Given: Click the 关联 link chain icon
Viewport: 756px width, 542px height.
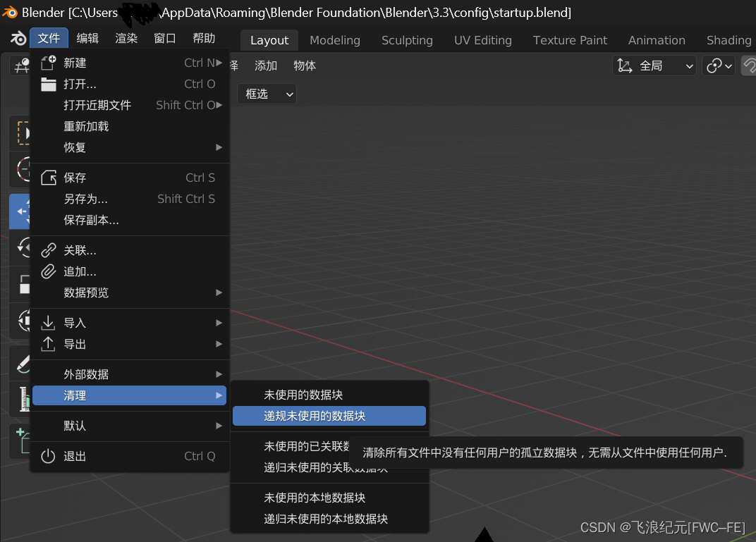Looking at the screenshot, I should click(x=48, y=250).
